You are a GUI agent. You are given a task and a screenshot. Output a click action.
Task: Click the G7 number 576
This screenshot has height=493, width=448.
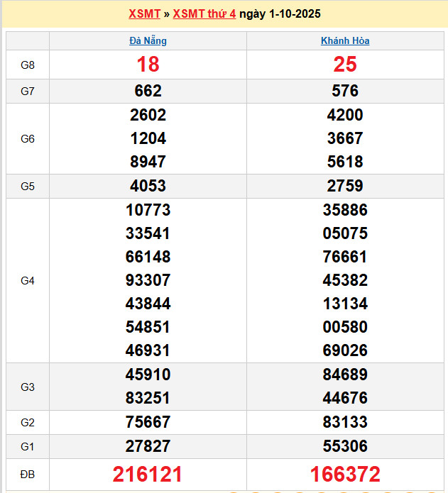[345, 91]
